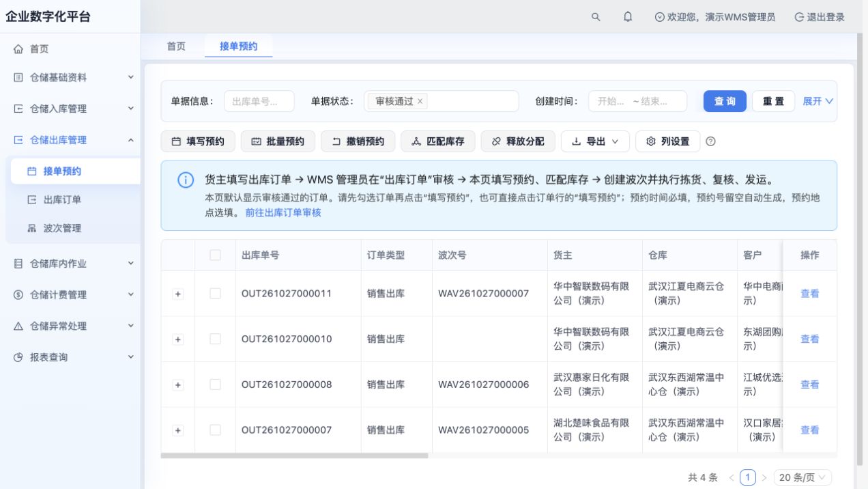Viewport: 868px width, 489px height.
Task: Click the logout icon before 退出登录
Action: 799,17
